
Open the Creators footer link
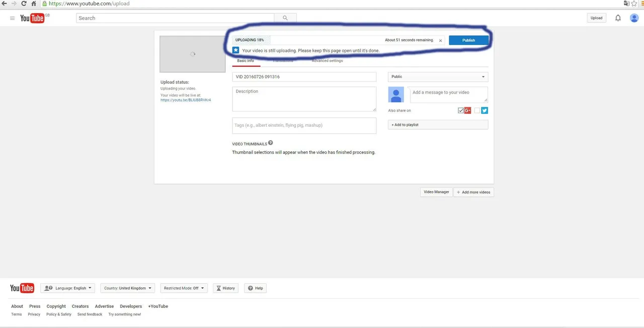pyautogui.click(x=80, y=306)
